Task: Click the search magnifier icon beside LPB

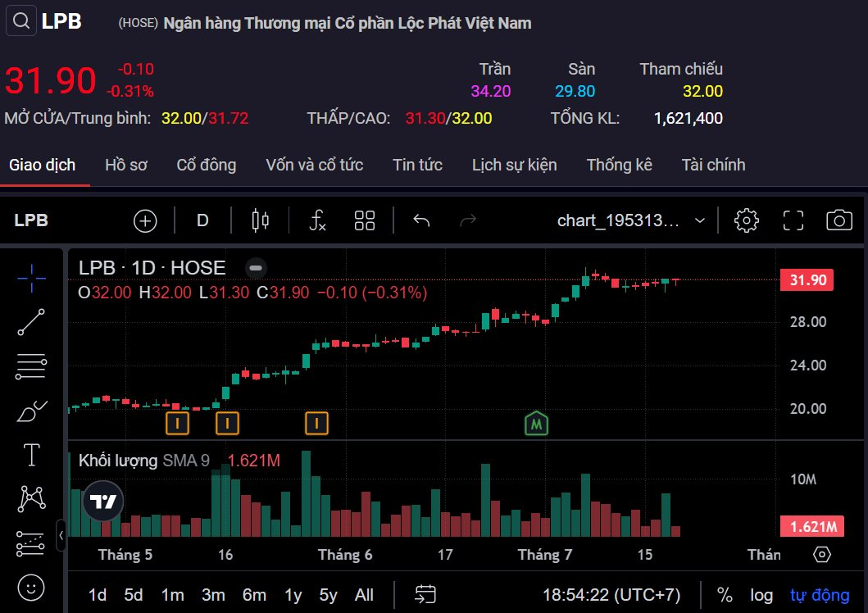Action: click(x=22, y=20)
